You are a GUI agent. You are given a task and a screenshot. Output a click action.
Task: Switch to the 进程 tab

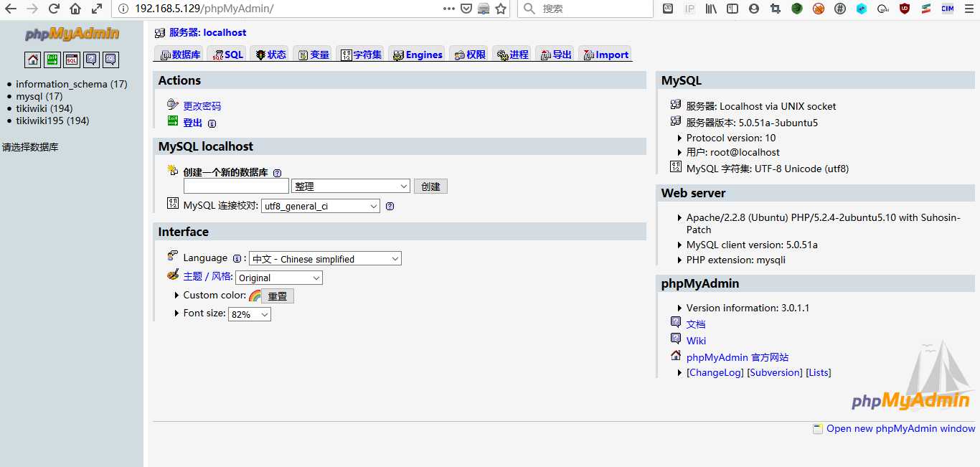pyautogui.click(x=512, y=55)
